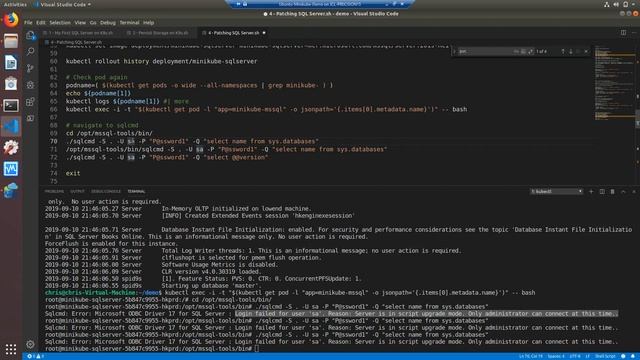Expand Replace mode arrow in find widget

pyautogui.click(x=454, y=51)
